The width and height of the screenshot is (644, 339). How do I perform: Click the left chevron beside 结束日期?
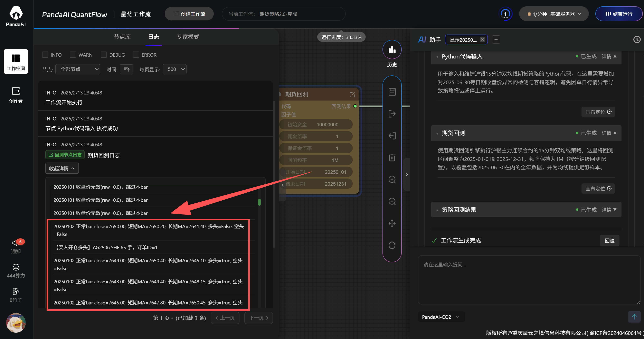[283, 185]
